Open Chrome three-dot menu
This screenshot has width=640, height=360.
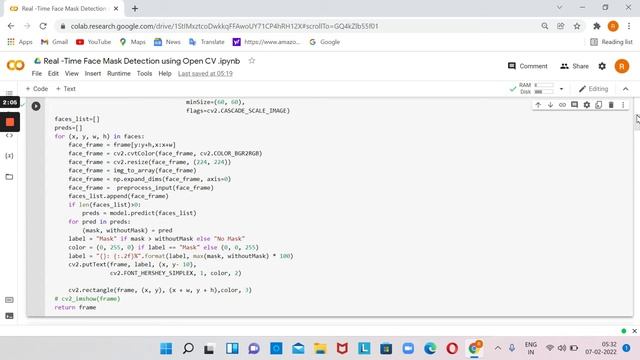click(629, 26)
